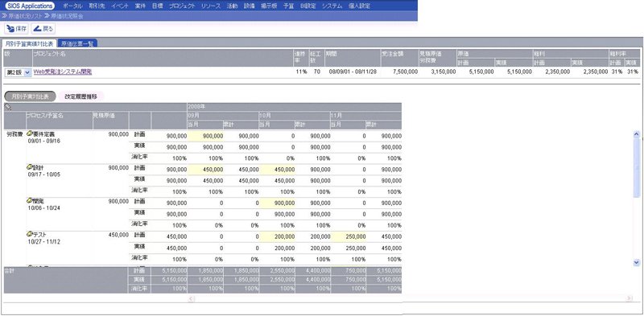Click the horizontal scrollbar track below the totals

pos(411,299)
